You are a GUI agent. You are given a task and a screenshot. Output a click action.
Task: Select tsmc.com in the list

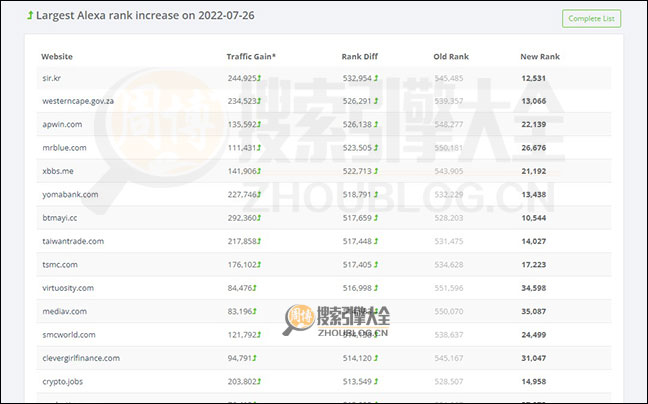click(x=60, y=264)
